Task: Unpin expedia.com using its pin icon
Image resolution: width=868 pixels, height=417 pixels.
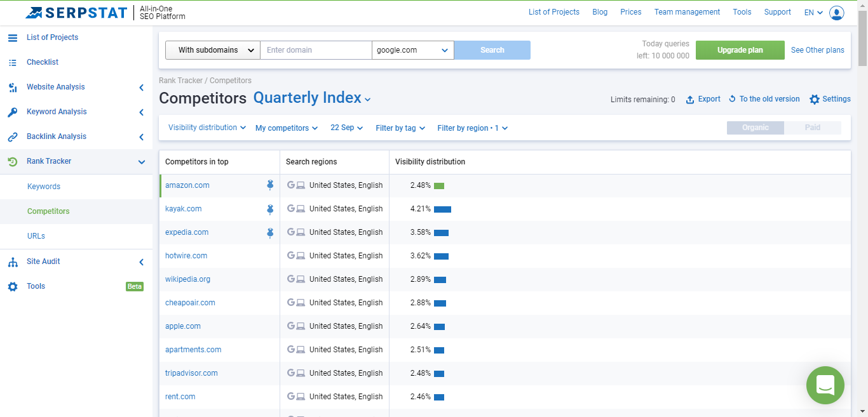Action: [x=269, y=232]
